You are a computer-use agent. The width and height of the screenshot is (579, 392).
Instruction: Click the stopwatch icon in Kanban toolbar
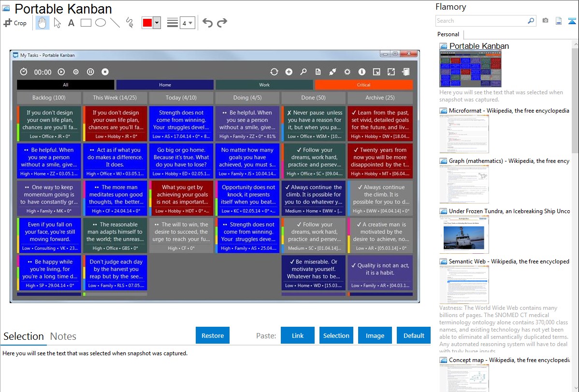(24, 72)
